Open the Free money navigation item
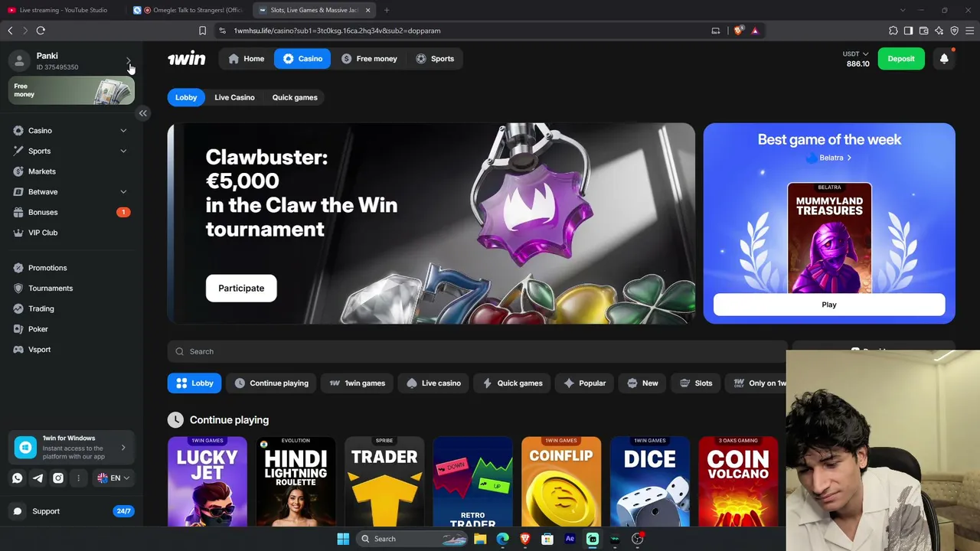The width and height of the screenshot is (980, 551). pyautogui.click(x=369, y=59)
